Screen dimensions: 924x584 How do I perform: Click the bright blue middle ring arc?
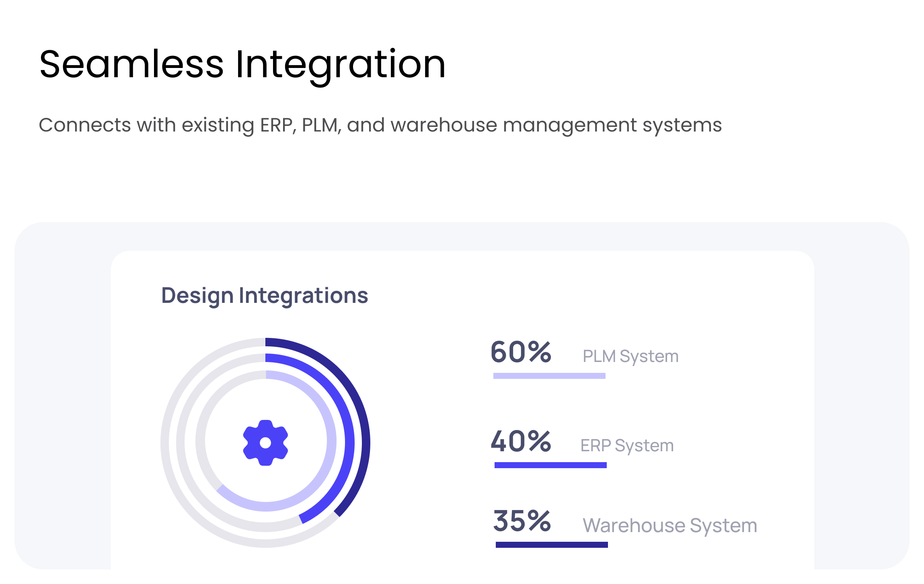pos(349,442)
